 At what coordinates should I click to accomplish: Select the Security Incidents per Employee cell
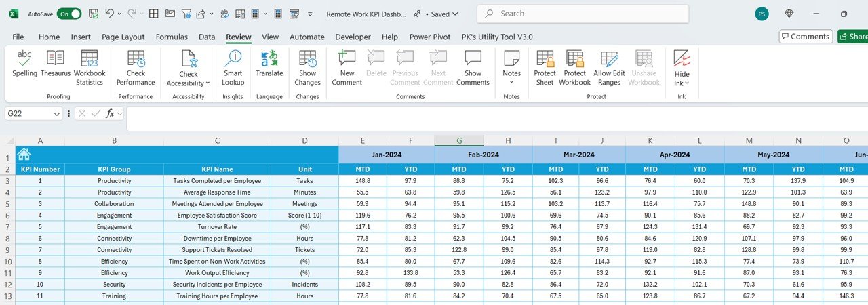[217, 285]
